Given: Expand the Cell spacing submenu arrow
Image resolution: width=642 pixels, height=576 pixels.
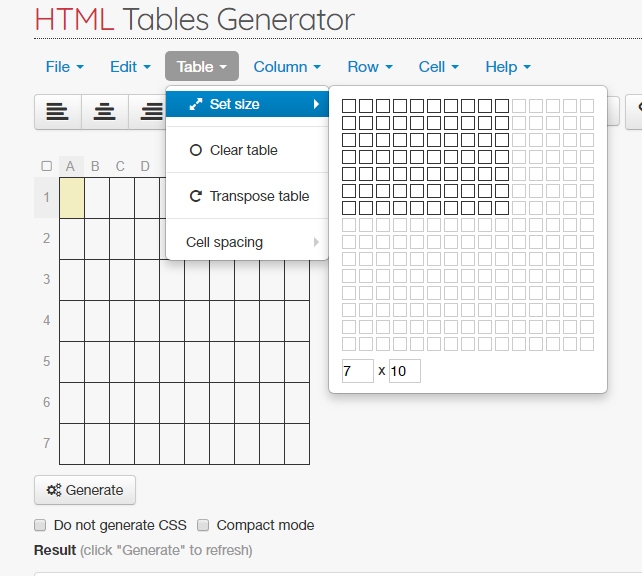Looking at the screenshot, I should [316, 242].
